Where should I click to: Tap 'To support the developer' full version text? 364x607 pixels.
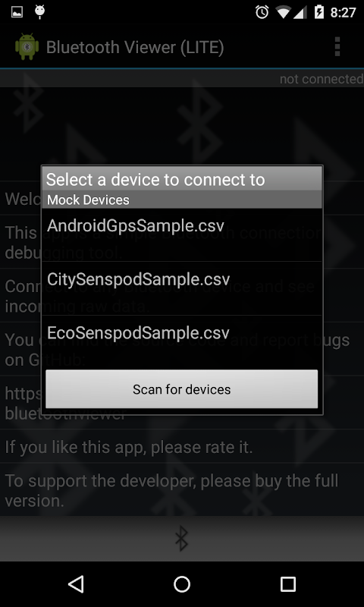[171, 491]
